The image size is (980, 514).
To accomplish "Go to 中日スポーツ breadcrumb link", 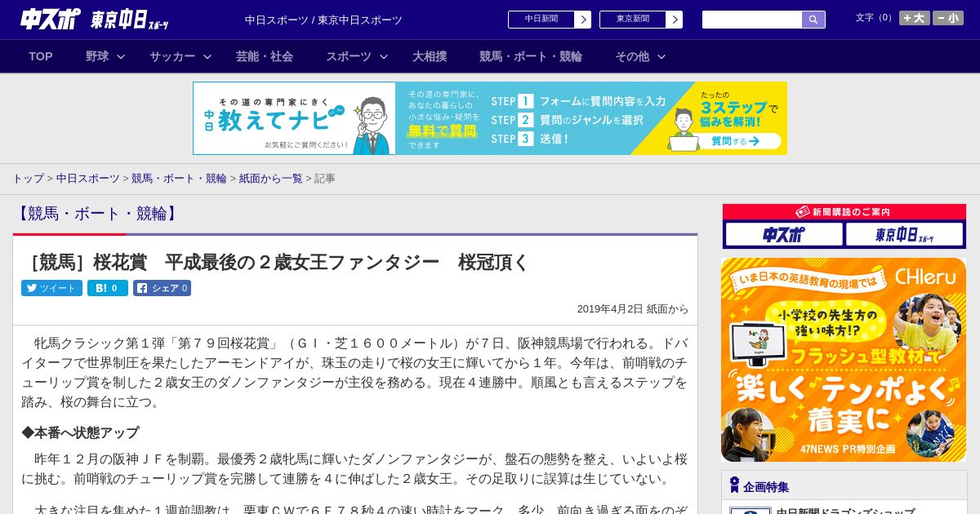I will click(x=87, y=178).
